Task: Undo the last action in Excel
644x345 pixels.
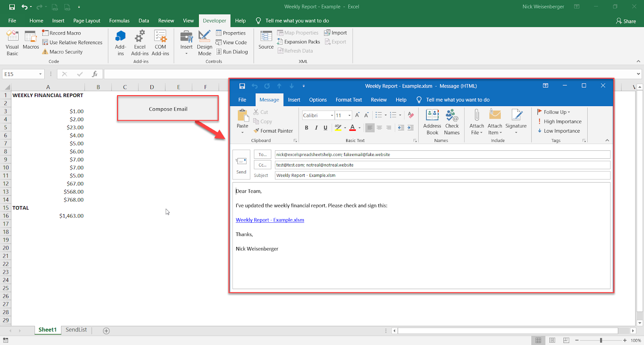Action: [24, 7]
